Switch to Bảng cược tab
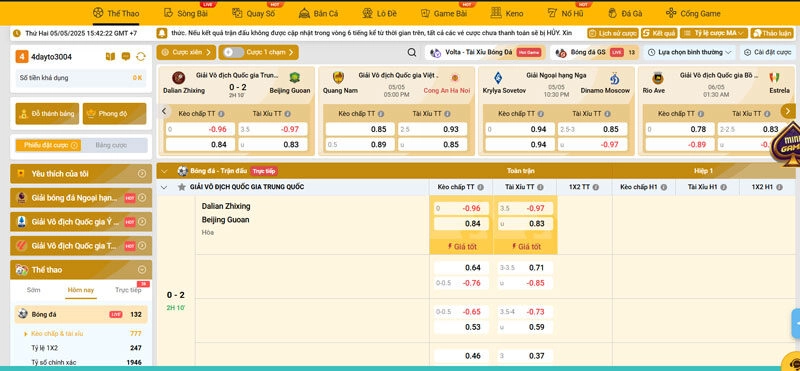Image resolution: width=800 pixels, height=371 pixels. 111,145
